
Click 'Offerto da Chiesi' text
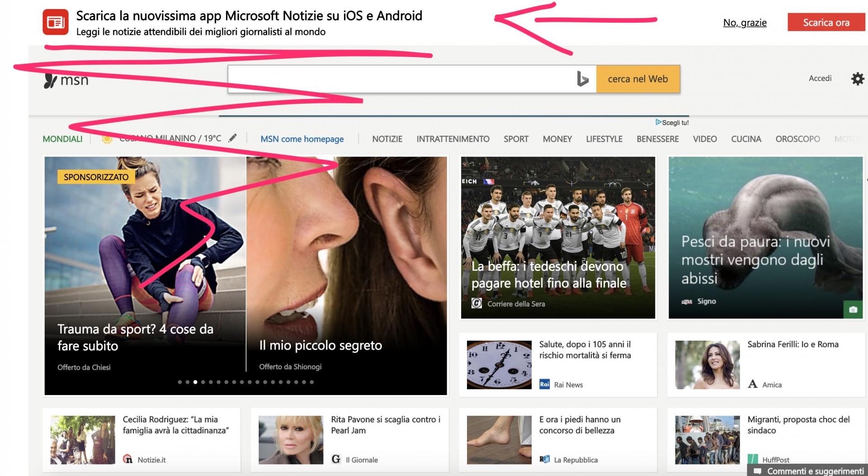(x=84, y=367)
